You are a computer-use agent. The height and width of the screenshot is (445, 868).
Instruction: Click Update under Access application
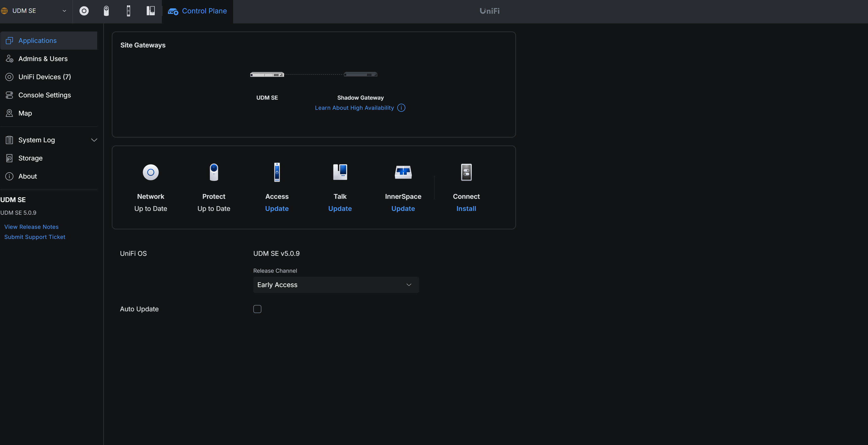tap(277, 209)
